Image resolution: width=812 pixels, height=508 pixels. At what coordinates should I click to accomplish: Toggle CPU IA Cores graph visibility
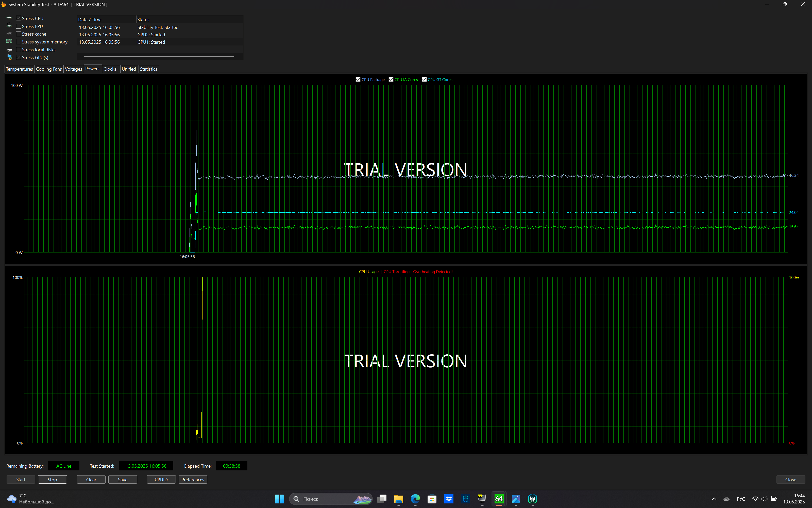pyautogui.click(x=391, y=79)
